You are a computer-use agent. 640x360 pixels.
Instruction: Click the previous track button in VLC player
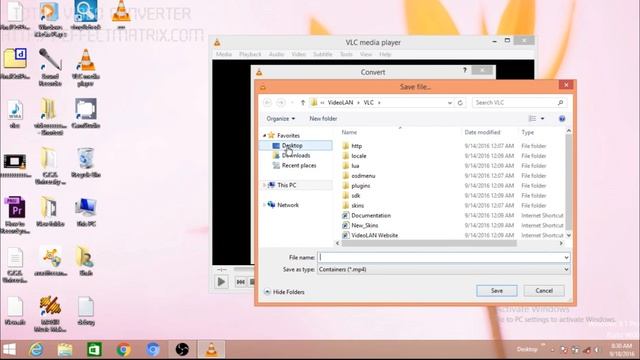(240, 282)
